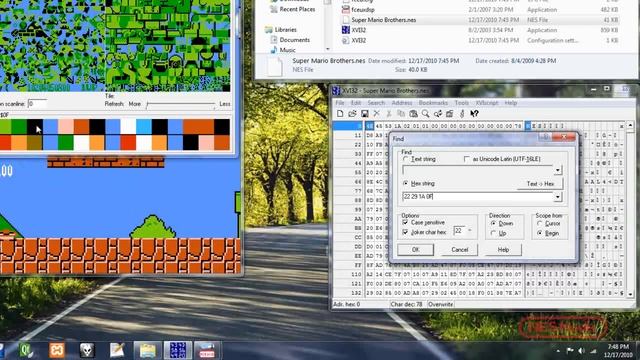Screen dimensions: 640x360
Task: Select the Text string radio button
Action: pyautogui.click(x=406, y=159)
